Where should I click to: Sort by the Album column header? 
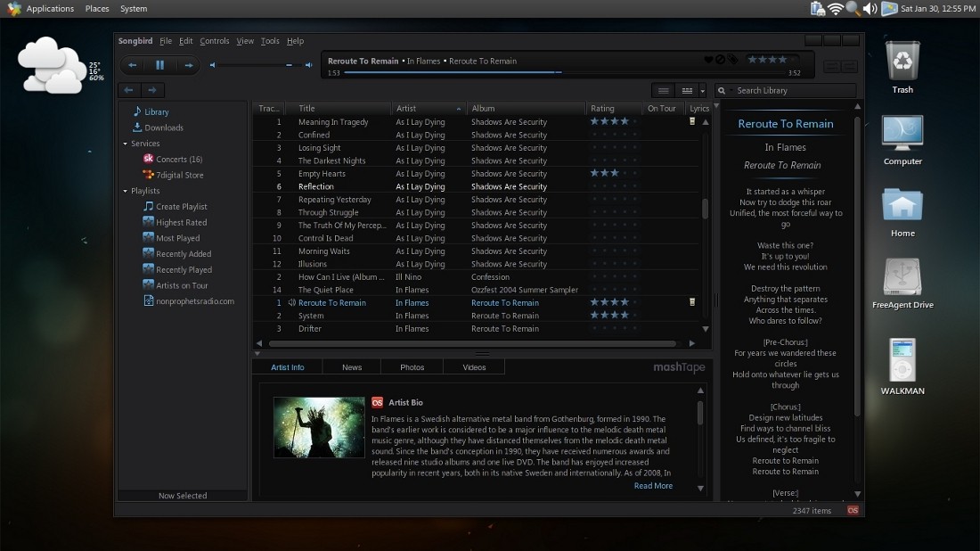[527, 108]
